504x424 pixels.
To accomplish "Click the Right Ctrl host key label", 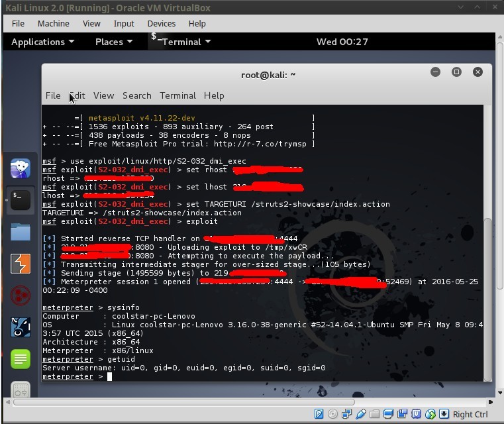I will [x=470, y=414].
